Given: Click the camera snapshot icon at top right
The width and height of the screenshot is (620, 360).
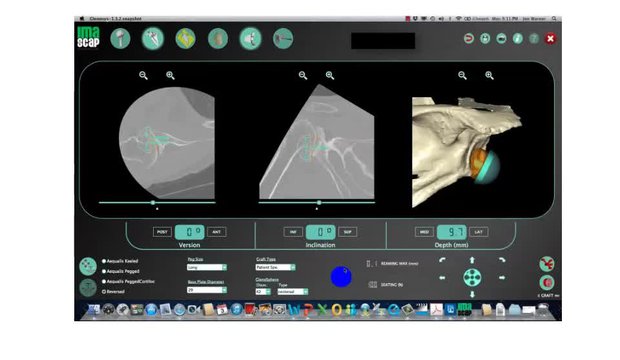Looking at the screenshot, I should [x=501, y=38].
